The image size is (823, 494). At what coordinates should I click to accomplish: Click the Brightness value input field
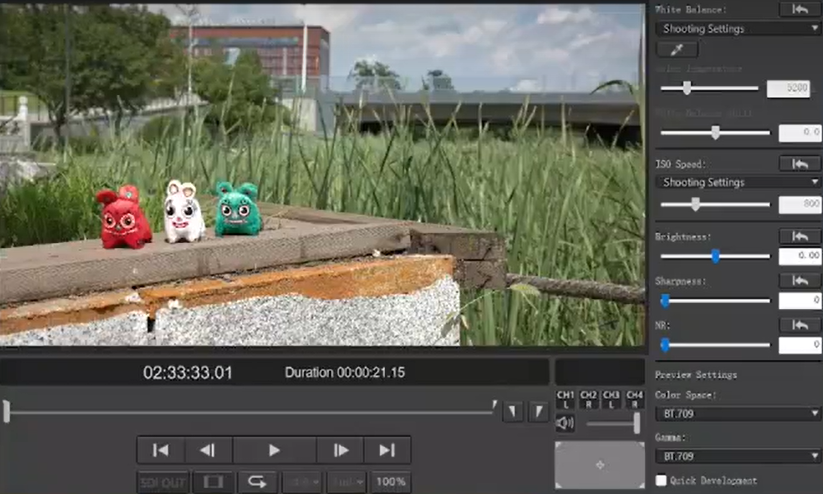pyautogui.click(x=800, y=256)
